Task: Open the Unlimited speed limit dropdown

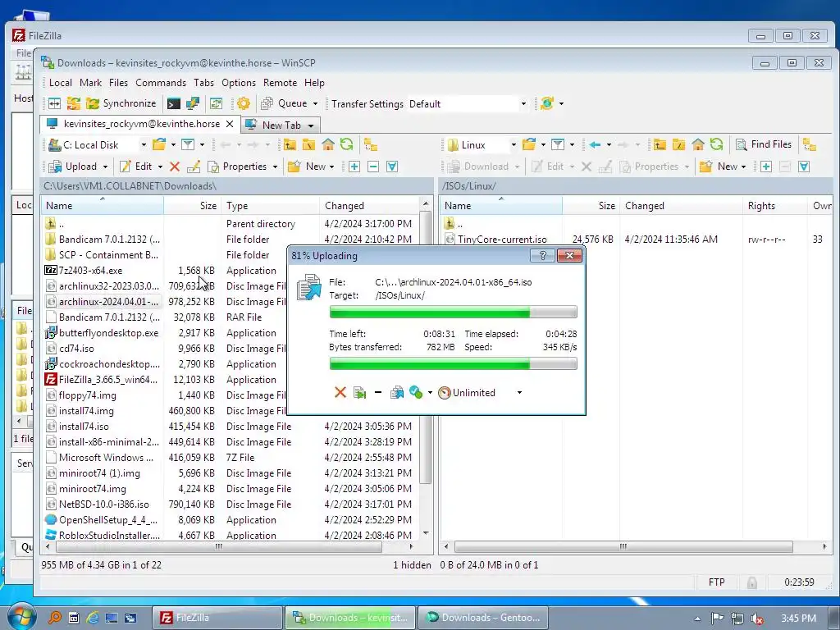Action: tap(519, 393)
